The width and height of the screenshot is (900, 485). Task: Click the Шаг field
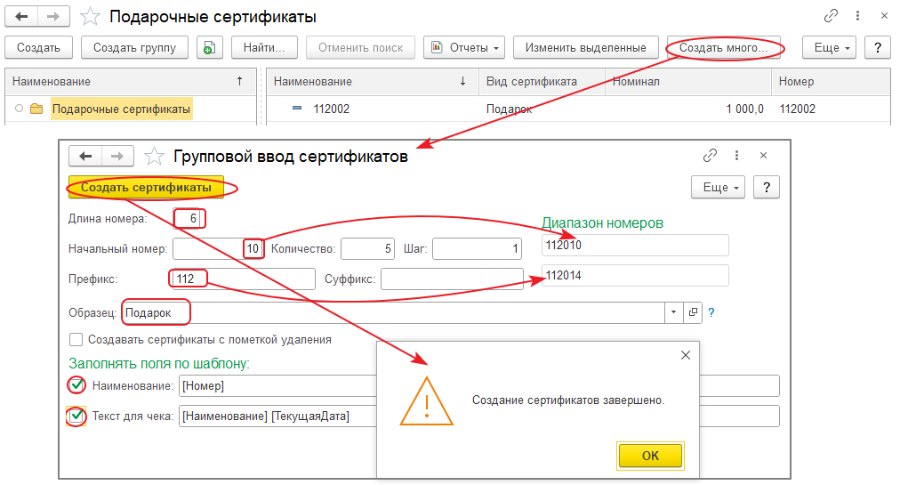[x=477, y=249]
